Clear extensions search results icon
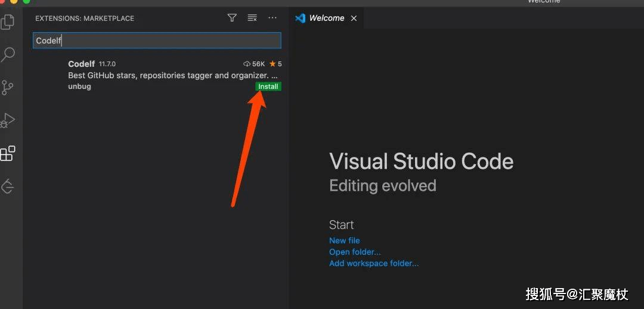Screen dimensions: 644x309 pos(252,18)
